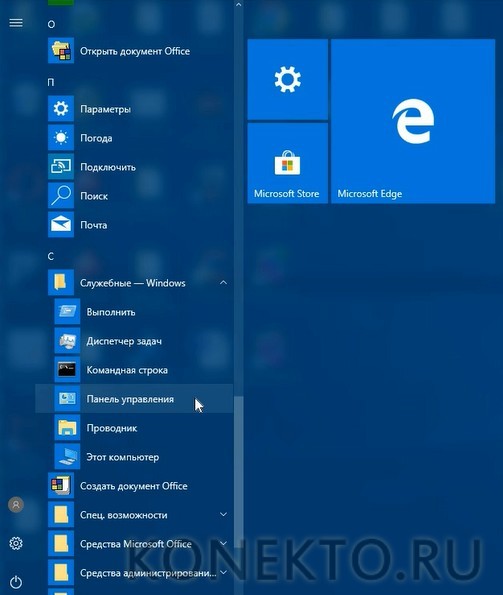
Task: Click the Open Office document icon
Action: (x=61, y=50)
